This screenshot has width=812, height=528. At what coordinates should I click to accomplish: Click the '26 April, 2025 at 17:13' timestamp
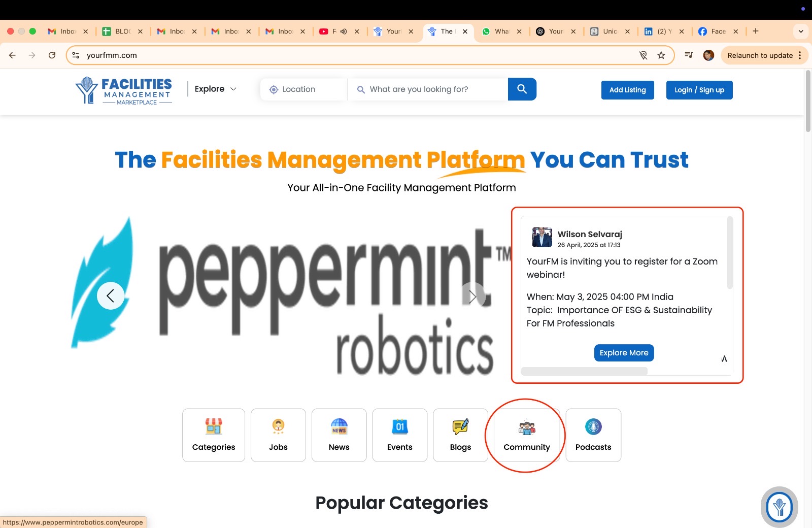(589, 245)
